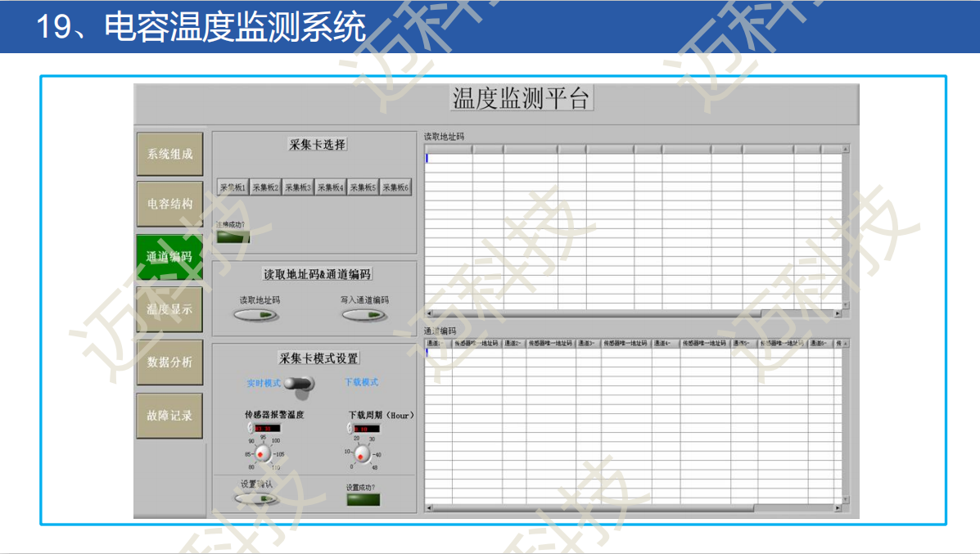Click the 传感器报警温度 numeric display field
The image size is (980, 554).
click(x=268, y=428)
